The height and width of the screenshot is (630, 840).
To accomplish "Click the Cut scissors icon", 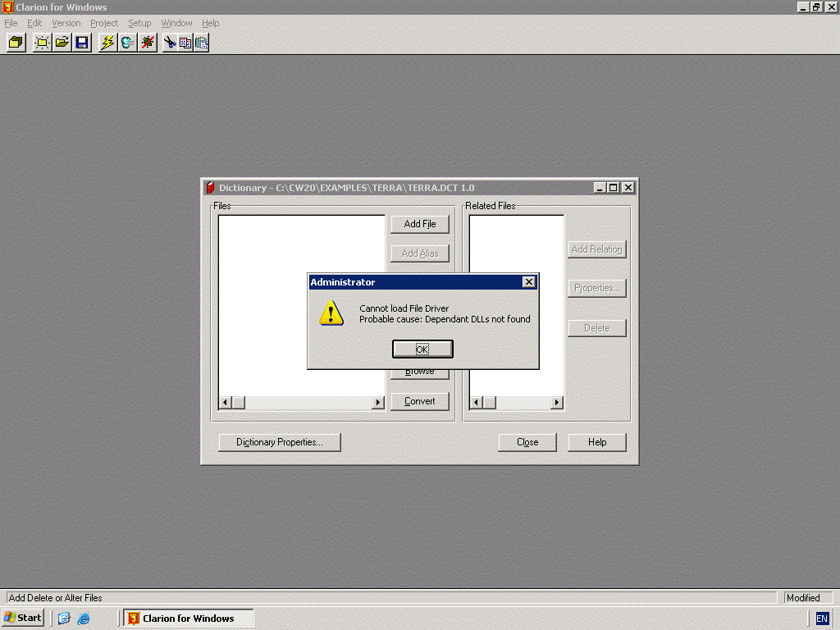I will click(169, 43).
